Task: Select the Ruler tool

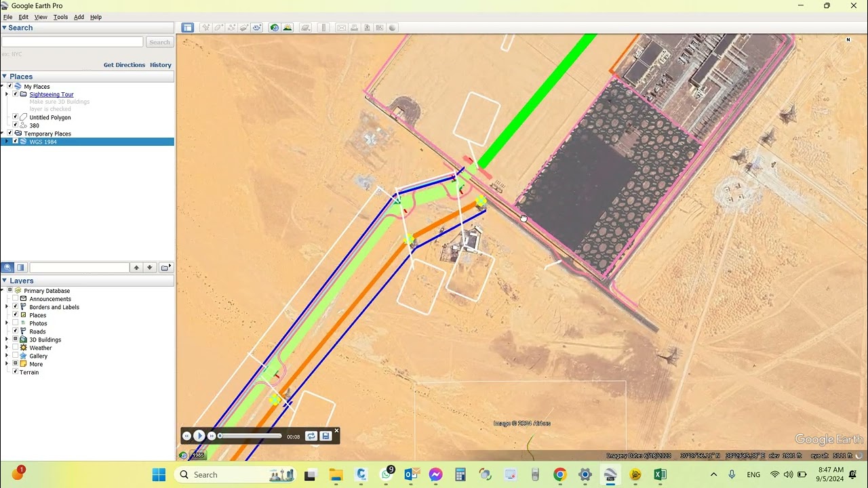Action: pos(323,28)
